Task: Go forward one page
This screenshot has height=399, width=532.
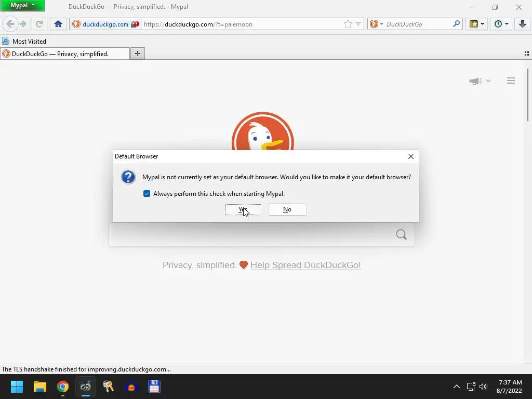Action: click(x=23, y=24)
